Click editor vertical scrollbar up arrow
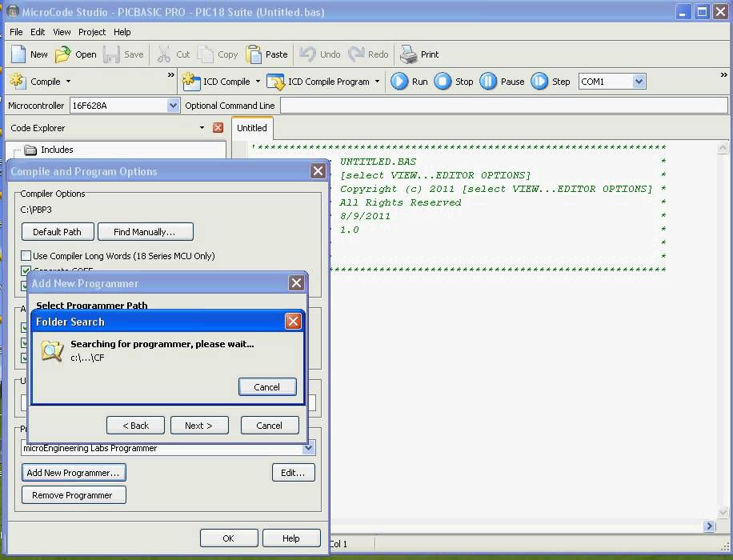The width and height of the screenshot is (733, 560). coord(723,149)
